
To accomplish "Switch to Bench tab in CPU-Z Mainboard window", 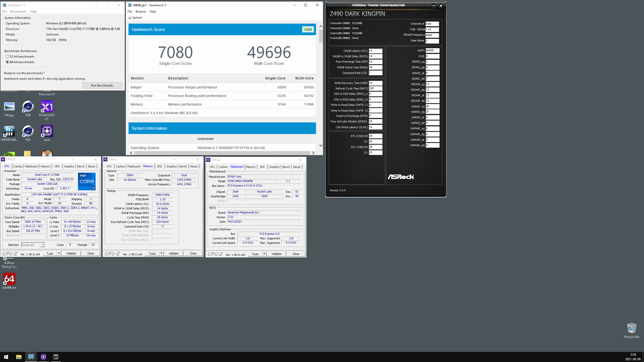I will pyautogui.click(x=286, y=167).
